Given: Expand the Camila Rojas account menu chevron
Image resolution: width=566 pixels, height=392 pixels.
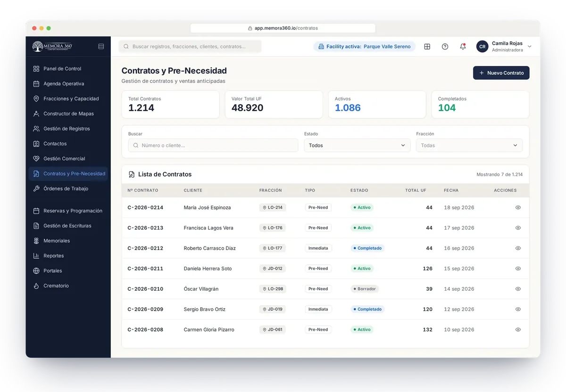Looking at the screenshot, I should [x=529, y=47].
